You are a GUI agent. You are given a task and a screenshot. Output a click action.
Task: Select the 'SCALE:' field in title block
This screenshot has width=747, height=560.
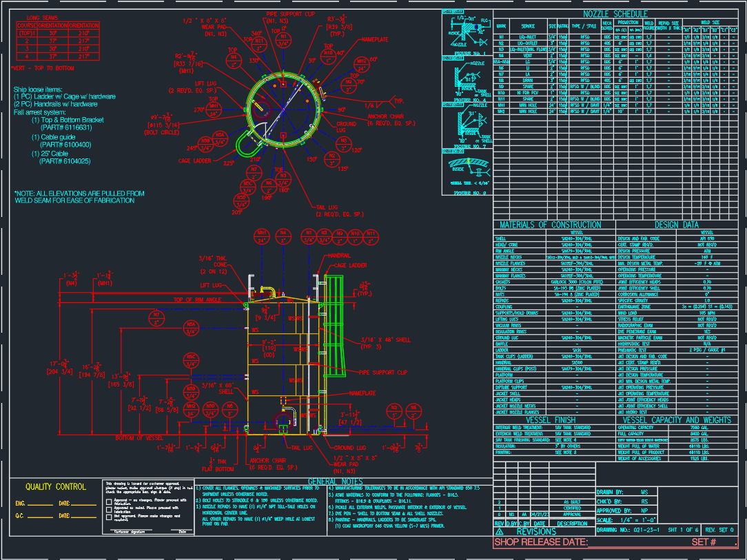pos(626,520)
